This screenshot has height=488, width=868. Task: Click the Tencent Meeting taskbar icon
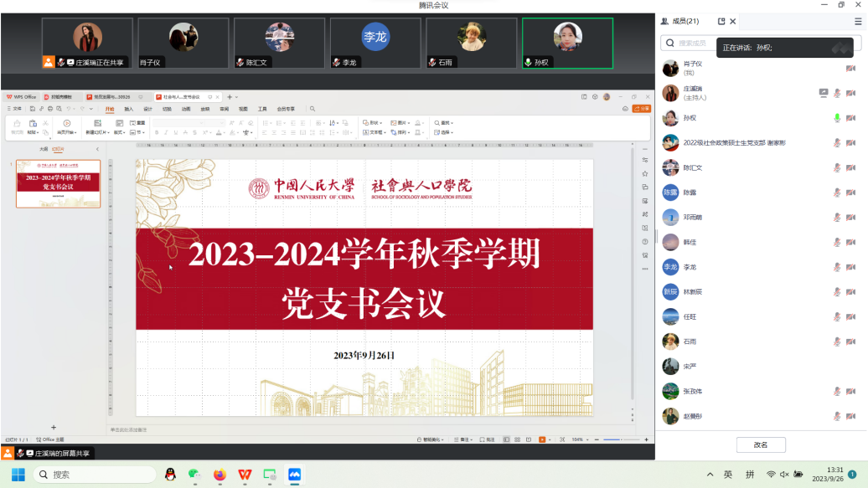[x=294, y=475]
